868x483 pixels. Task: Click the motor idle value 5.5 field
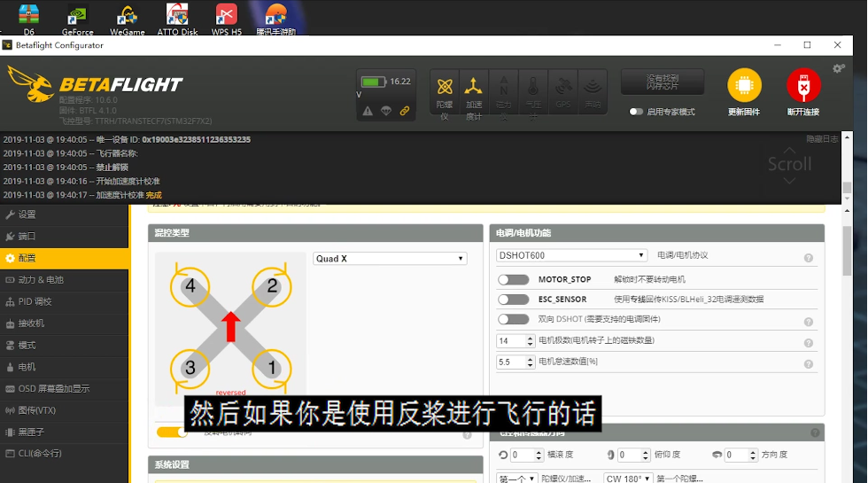click(515, 362)
